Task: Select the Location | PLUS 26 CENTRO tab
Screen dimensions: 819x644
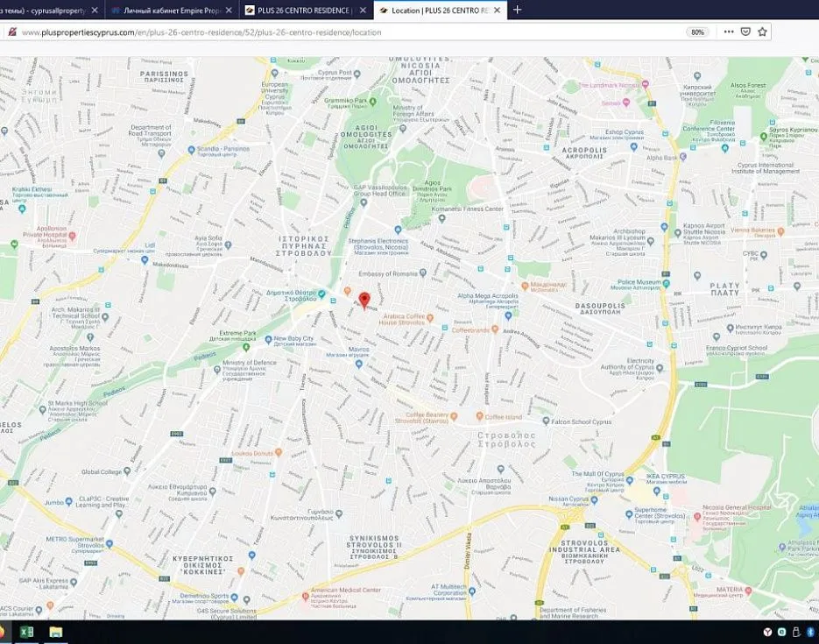Action: click(439, 10)
